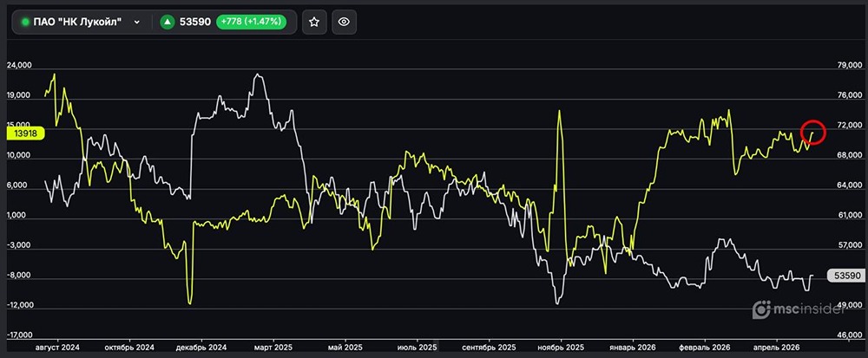
Task: Click the green status dot beside Лукойл
Action: pos(25,22)
